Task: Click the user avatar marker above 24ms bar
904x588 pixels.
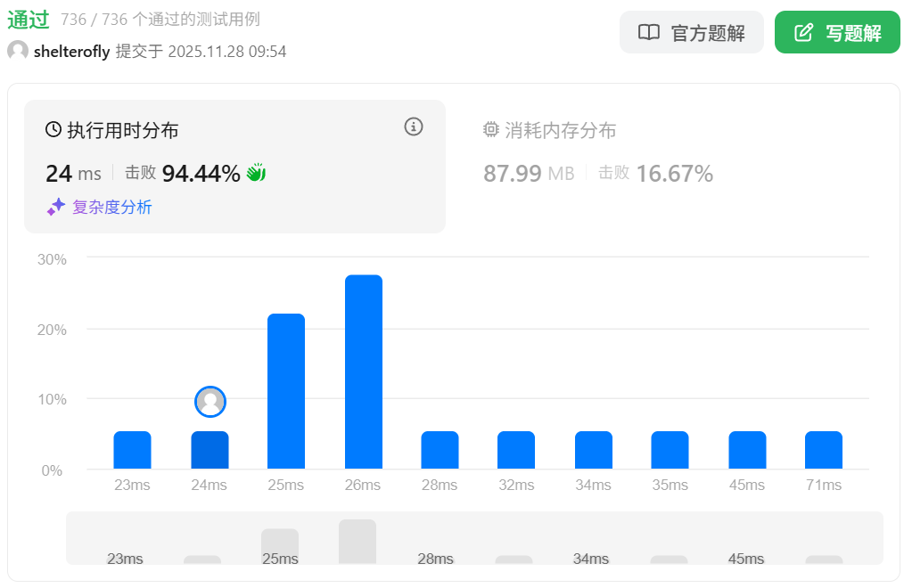Action: click(210, 402)
